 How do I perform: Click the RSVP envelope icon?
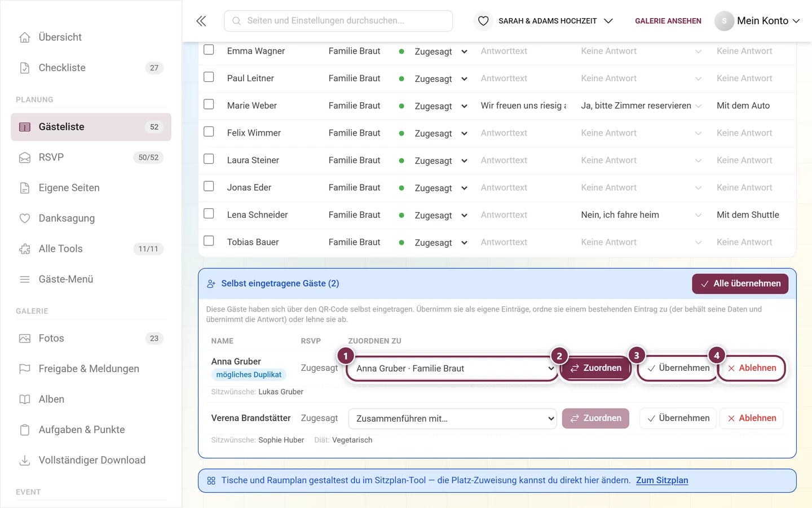(25, 157)
